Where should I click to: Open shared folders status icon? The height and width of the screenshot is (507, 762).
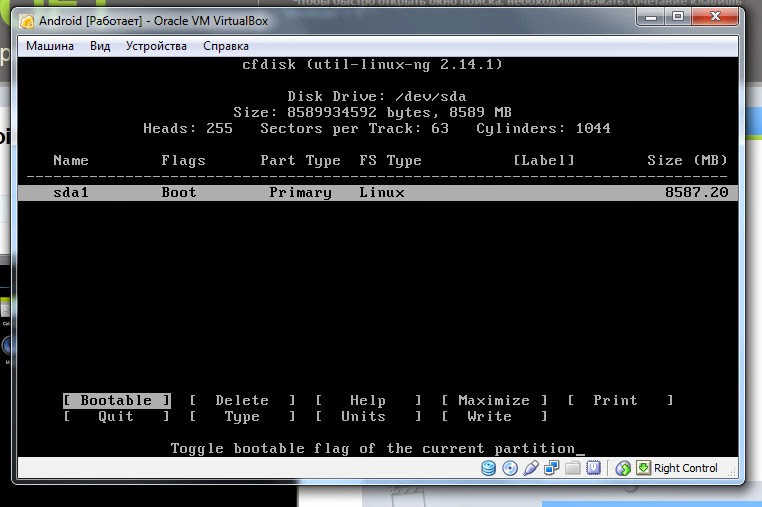pyautogui.click(x=572, y=468)
